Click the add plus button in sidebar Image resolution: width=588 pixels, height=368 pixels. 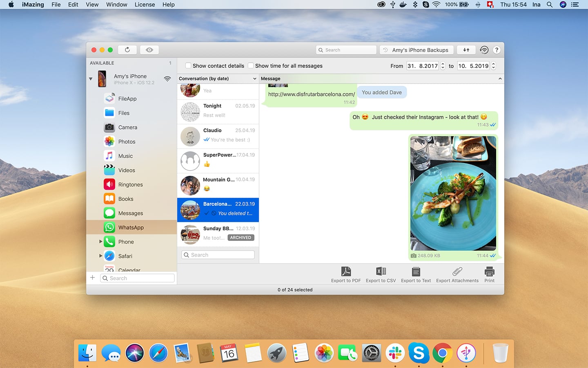[92, 278]
